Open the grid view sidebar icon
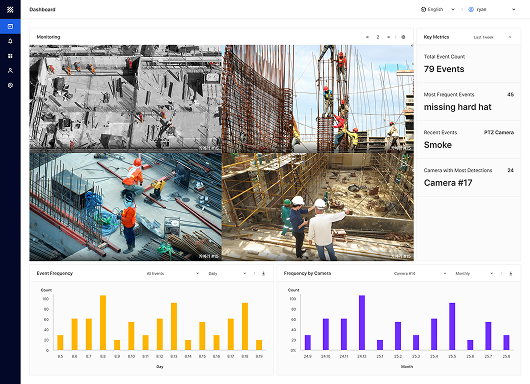530x384 pixels. pyautogui.click(x=10, y=56)
